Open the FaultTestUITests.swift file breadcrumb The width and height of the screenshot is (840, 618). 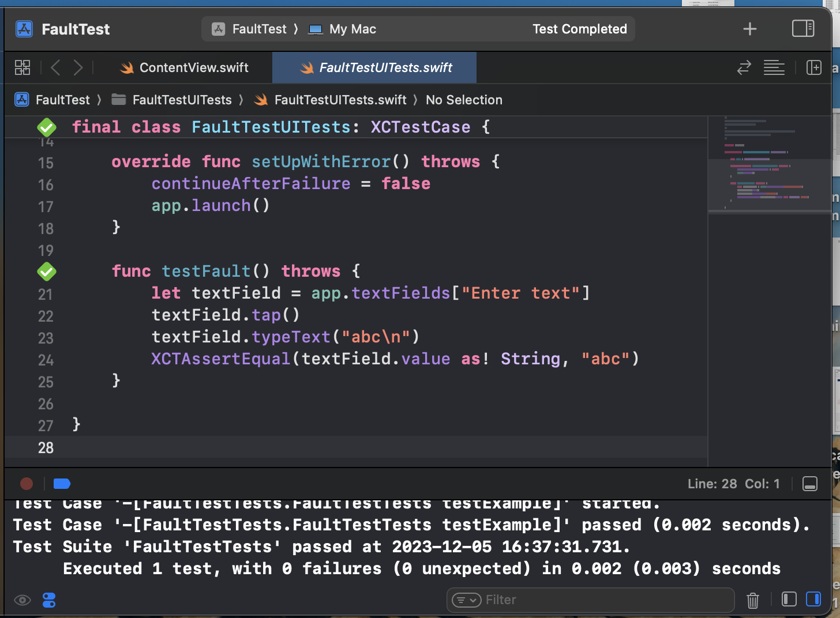[331, 100]
